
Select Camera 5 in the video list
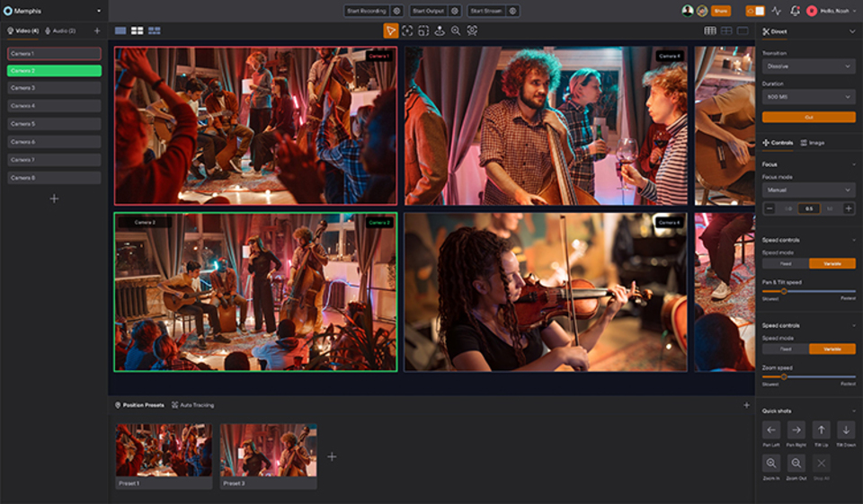click(54, 124)
